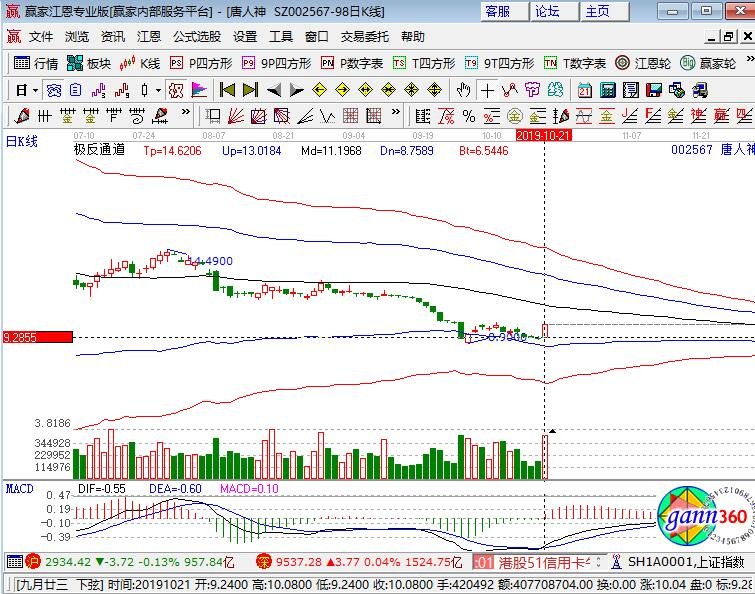Screen dimensions: 755x594
Task: Expand drawing toolbar overflow after pencil-ruler icon
Action: [x=185, y=112]
